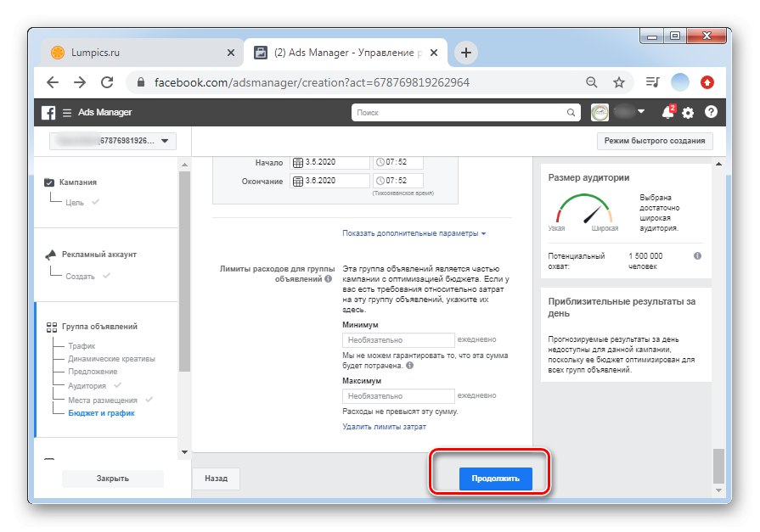Screen dimensions: 760x532
Task: Select Бюджет и график in sidebar
Action: pyautogui.click(x=101, y=413)
